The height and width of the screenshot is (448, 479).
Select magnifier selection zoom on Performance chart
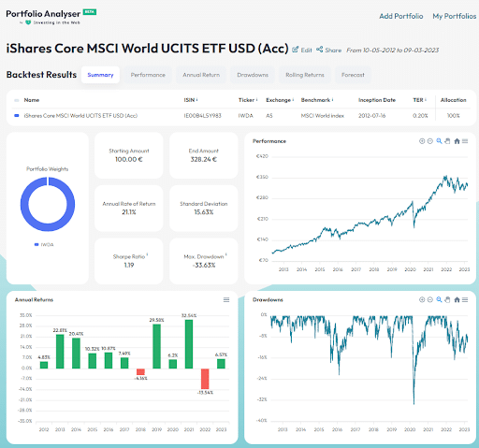(439, 141)
